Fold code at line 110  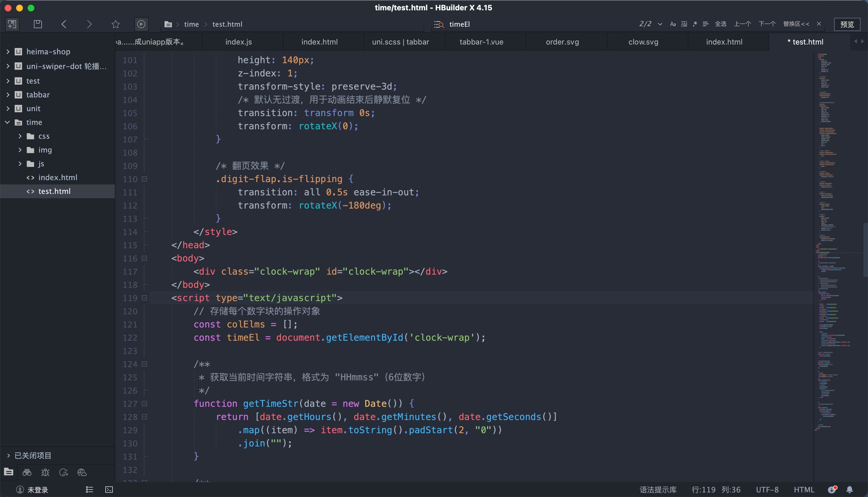(x=145, y=179)
